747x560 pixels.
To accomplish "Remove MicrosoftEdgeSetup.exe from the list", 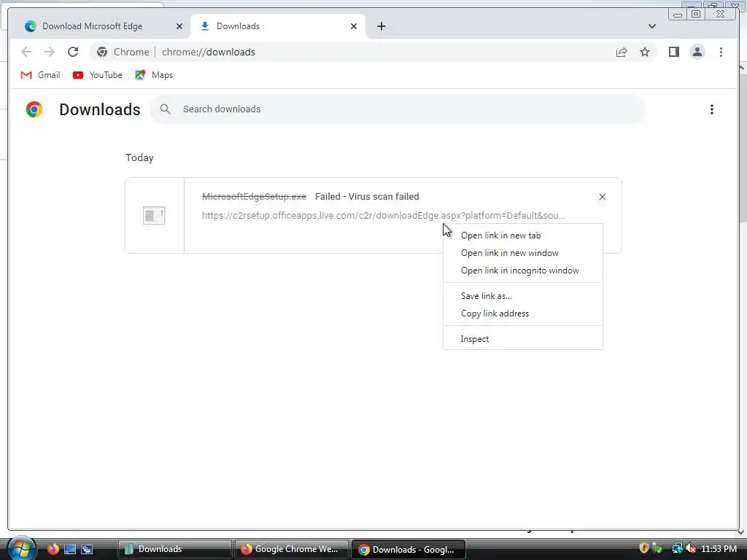I will click(x=602, y=197).
